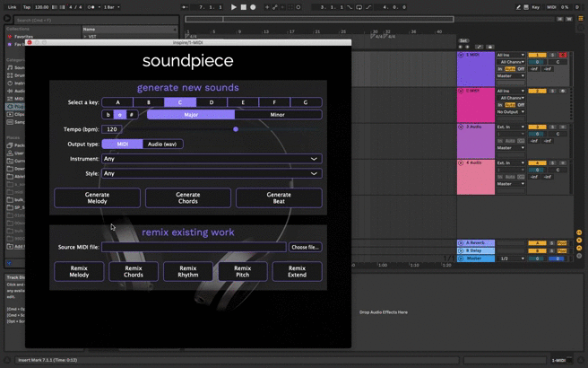
Task: Select key A in soundpiece
Action: point(117,102)
